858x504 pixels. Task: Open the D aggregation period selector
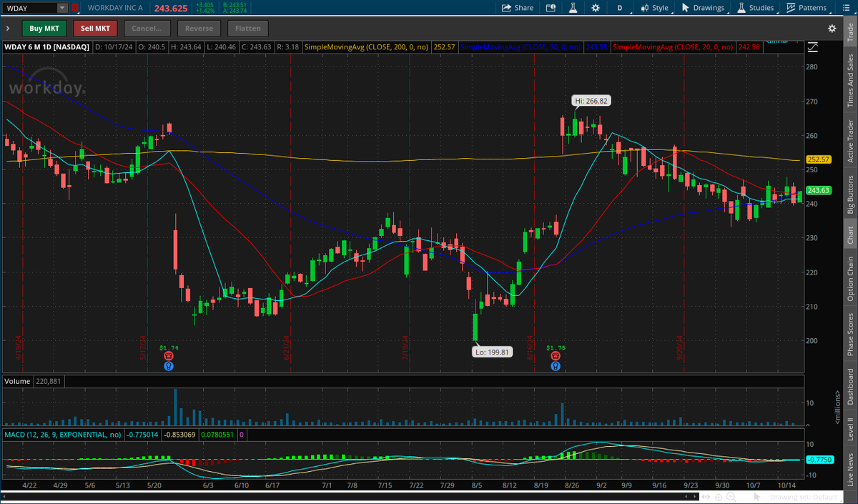[619, 8]
